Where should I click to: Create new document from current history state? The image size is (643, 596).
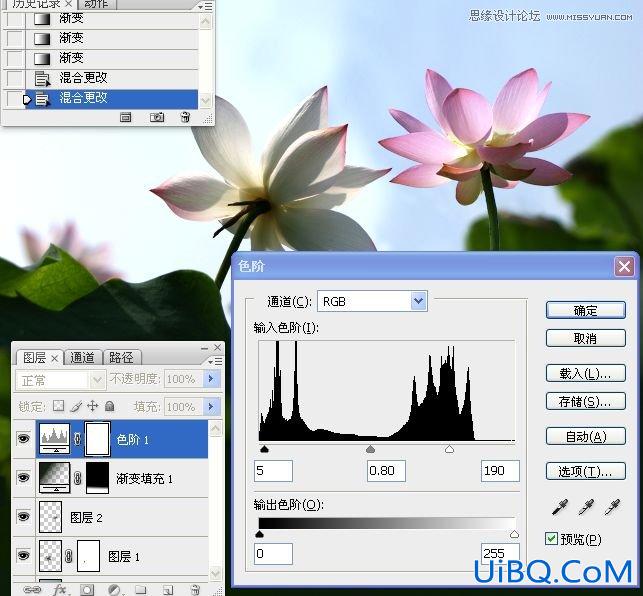(125, 118)
